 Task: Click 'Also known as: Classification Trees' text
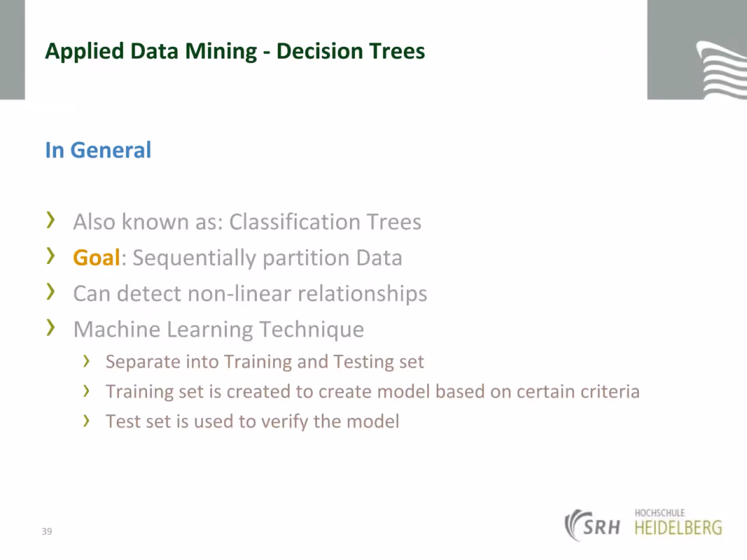247,222
